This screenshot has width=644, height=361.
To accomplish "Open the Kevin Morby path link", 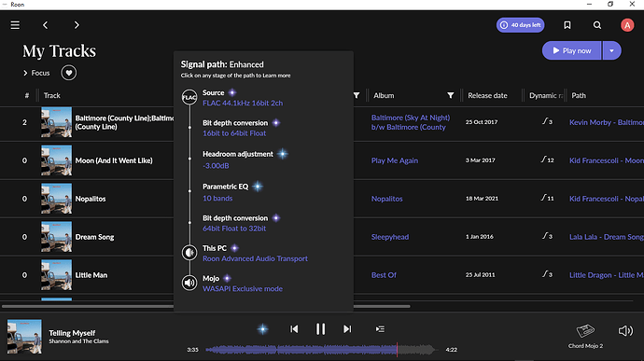I will click(x=607, y=122).
